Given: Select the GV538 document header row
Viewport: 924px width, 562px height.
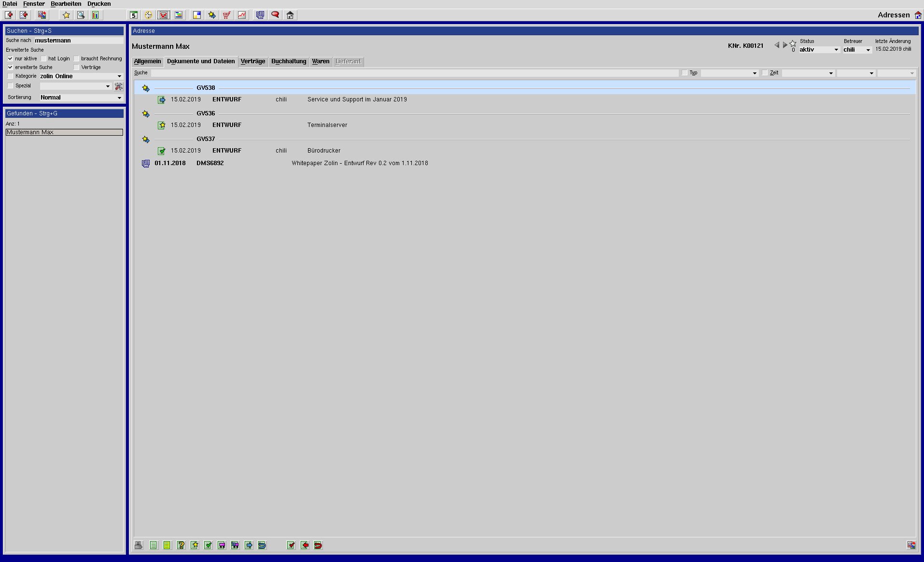Looking at the screenshot, I should click(x=525, y=88).
